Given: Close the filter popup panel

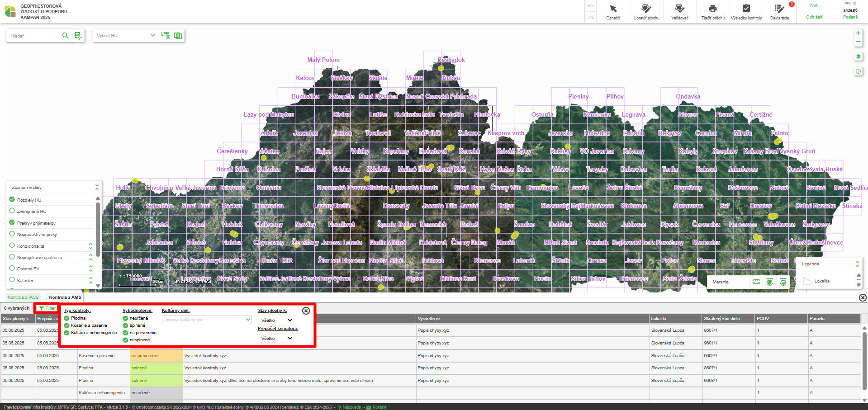Looking at the screenshot, I should pos(306,311).
